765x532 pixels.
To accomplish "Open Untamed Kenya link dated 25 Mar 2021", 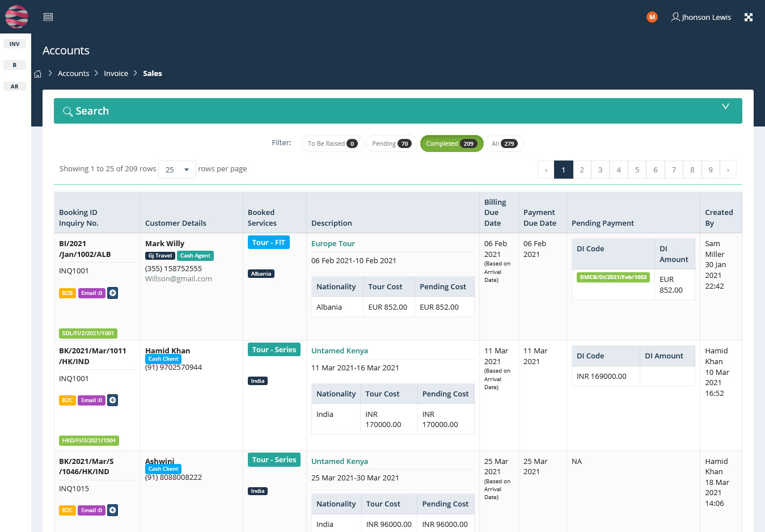I will [340, 462].
